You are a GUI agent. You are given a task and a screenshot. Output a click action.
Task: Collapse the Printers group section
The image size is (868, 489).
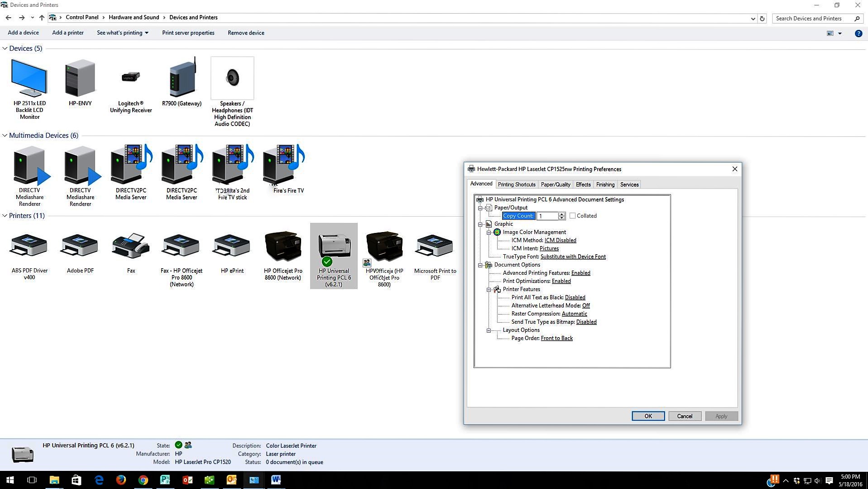(x=5, y=216)
